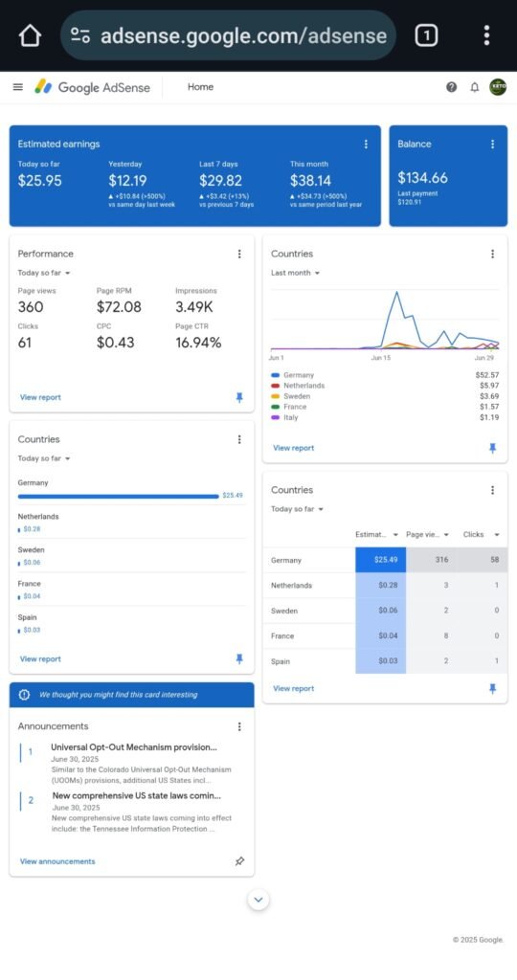
Task: Open the help question mark icon
Action: 451,87
